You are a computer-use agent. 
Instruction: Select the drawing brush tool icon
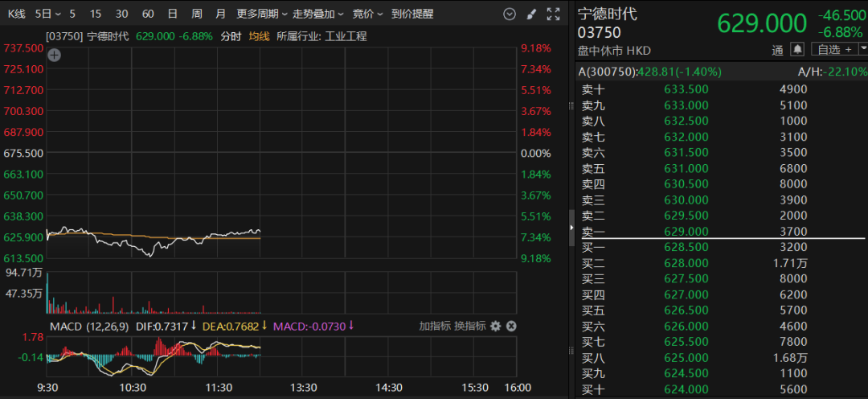(530, 14)
